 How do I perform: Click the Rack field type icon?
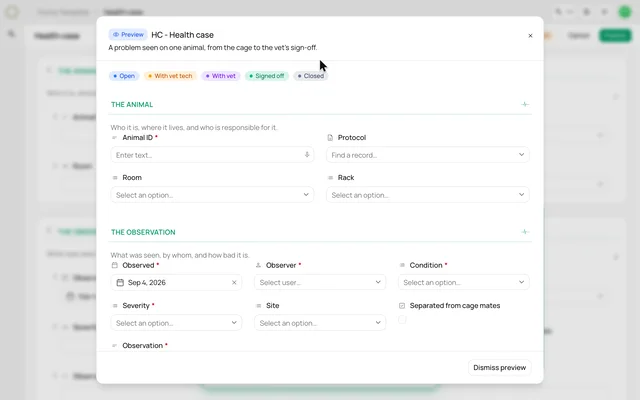point(330,178)
